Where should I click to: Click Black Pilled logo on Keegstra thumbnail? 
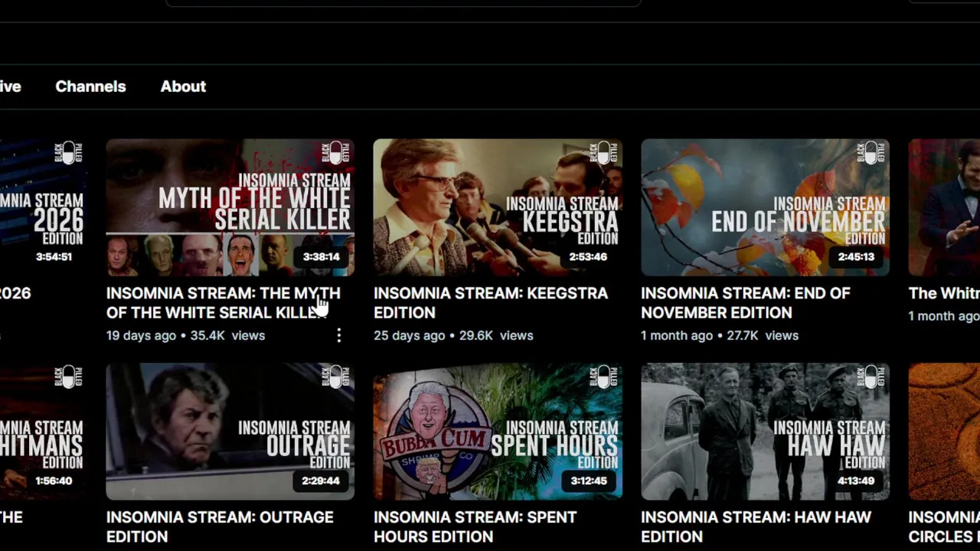(603, 152)
